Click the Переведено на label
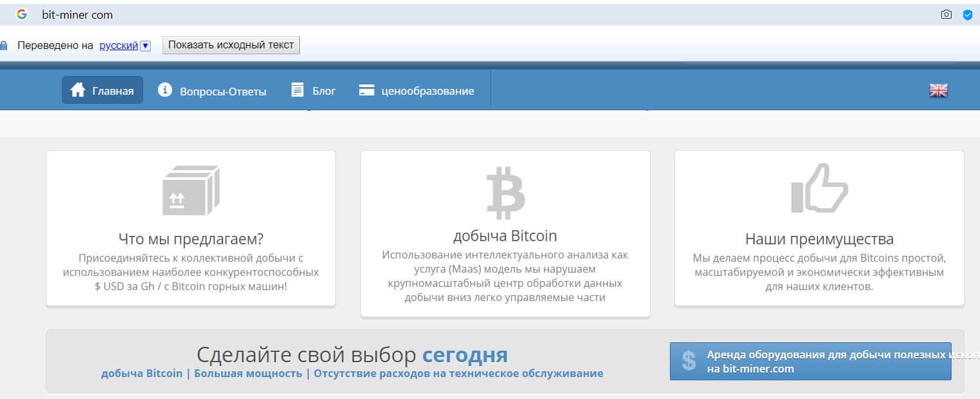Screen dimensions: 980x399 55,46
